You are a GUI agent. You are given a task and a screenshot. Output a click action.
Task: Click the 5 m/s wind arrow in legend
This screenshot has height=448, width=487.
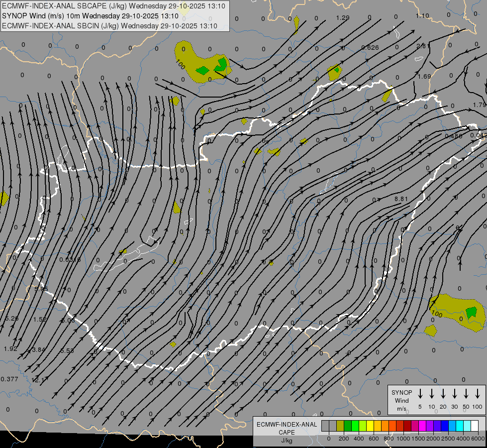pyautogui.click(x=420, y=394)
